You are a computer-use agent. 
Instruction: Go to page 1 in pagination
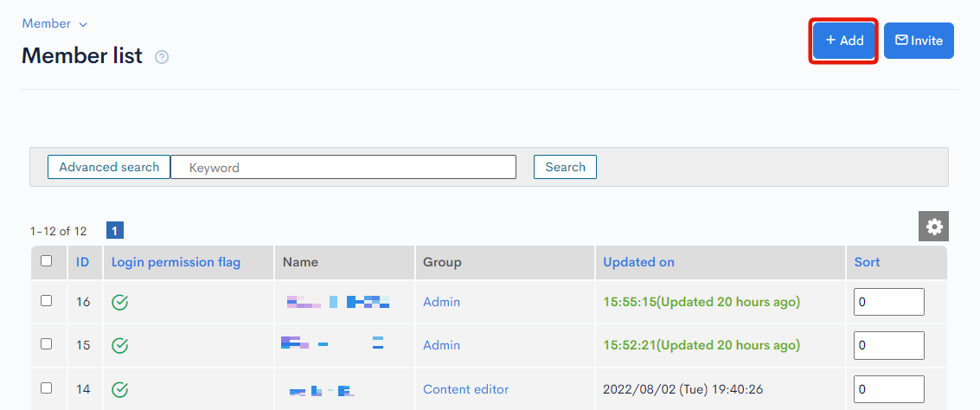click(x=115, y=231)
